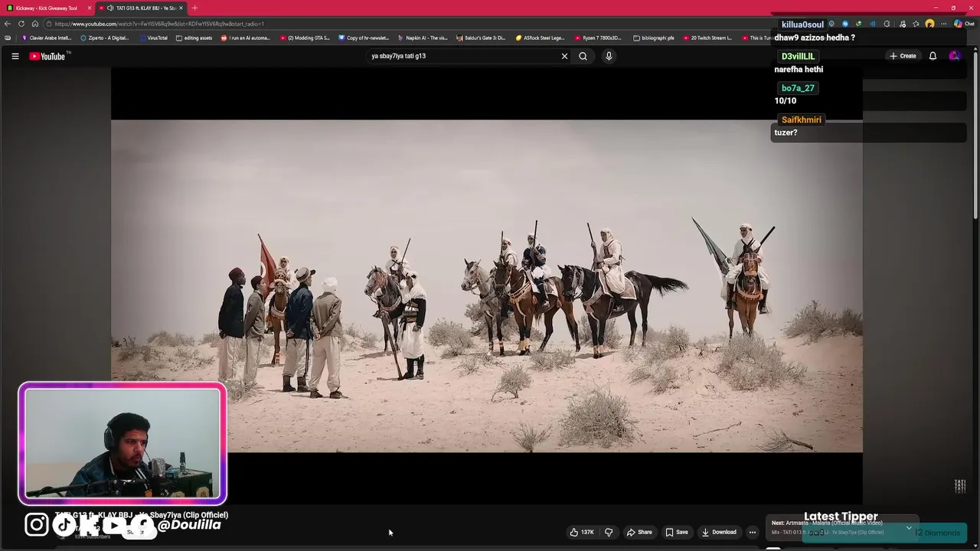Open Napkin AI bookmark
The width and height of the screenshot is (980, 551).
pyautogui.click(x=423, y=37)
